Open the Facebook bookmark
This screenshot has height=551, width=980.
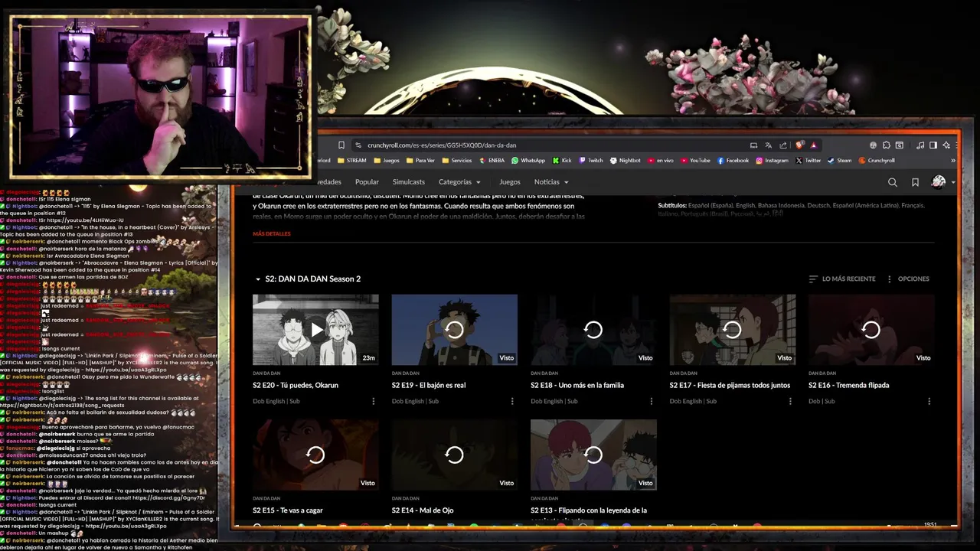click(x=733, y=161)
